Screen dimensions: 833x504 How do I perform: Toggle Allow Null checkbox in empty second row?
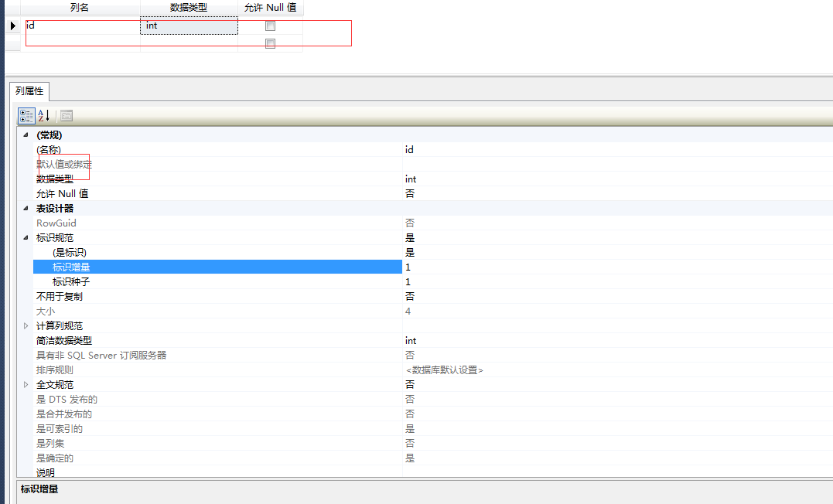point(271,43)
